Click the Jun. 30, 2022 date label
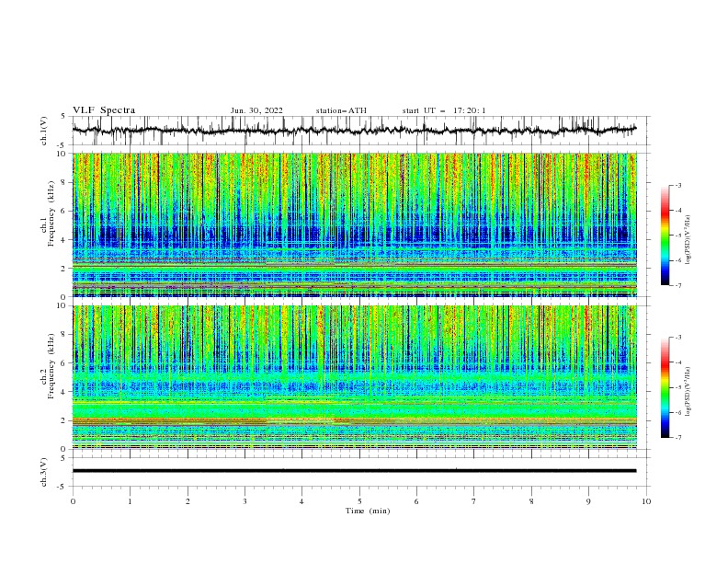Image resolution: width=728 pixels, height=563 pixels. [256, 110]
